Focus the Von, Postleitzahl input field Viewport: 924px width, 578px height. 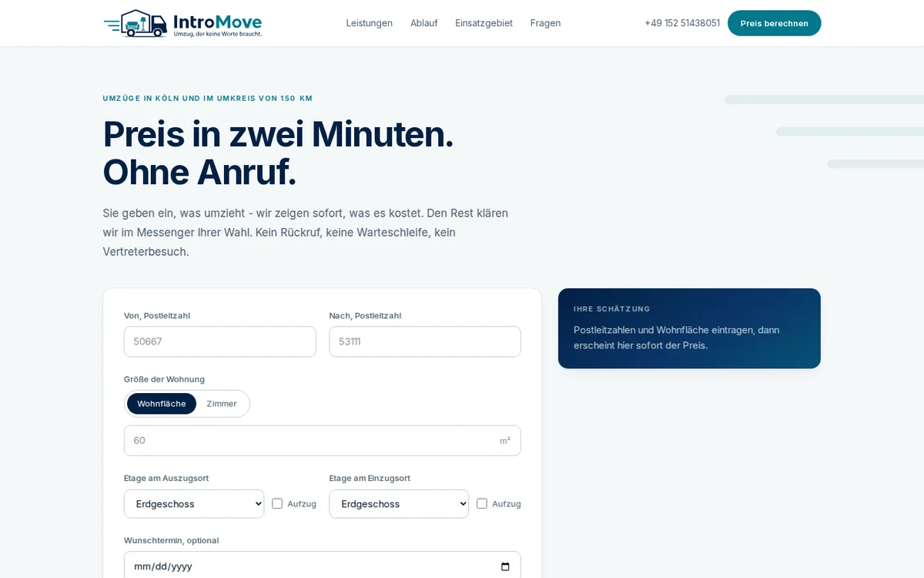[220, 341]
